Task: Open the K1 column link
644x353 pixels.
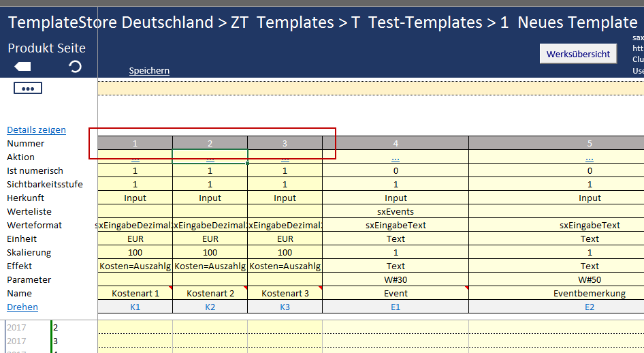Action: [135, 307]
